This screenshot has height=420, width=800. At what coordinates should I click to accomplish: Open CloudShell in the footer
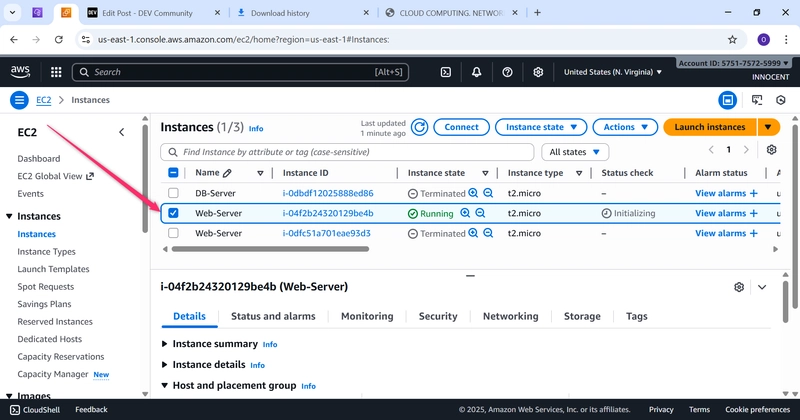tap(35, 409)
